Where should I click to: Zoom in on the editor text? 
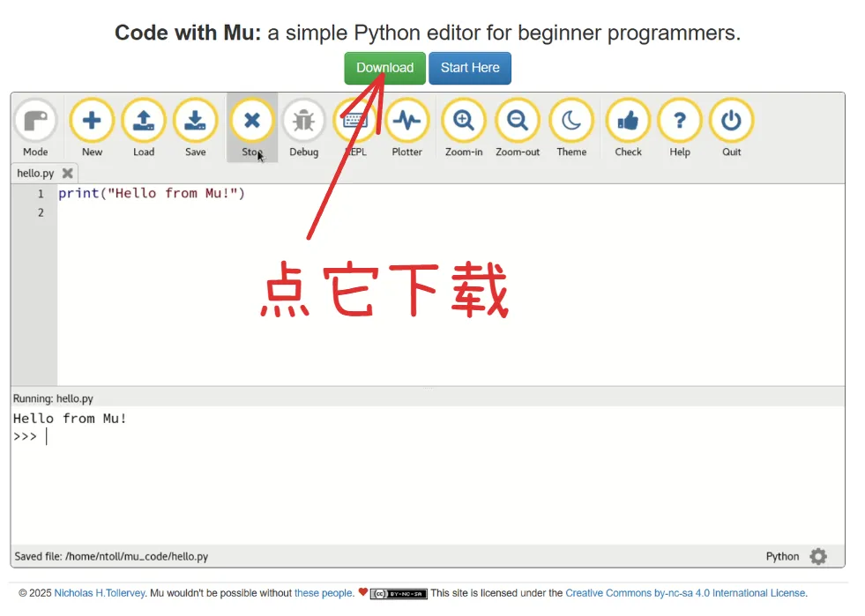464,121
